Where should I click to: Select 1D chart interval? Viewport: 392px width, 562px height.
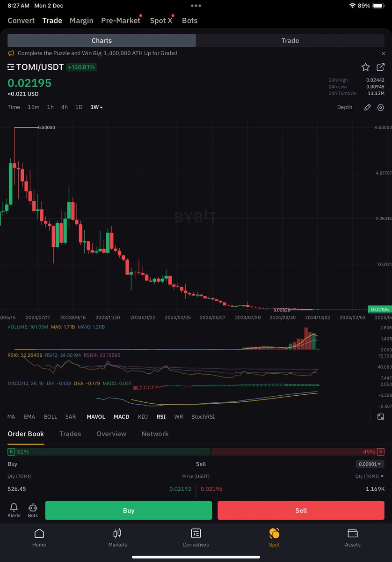[x=79, y=107]
